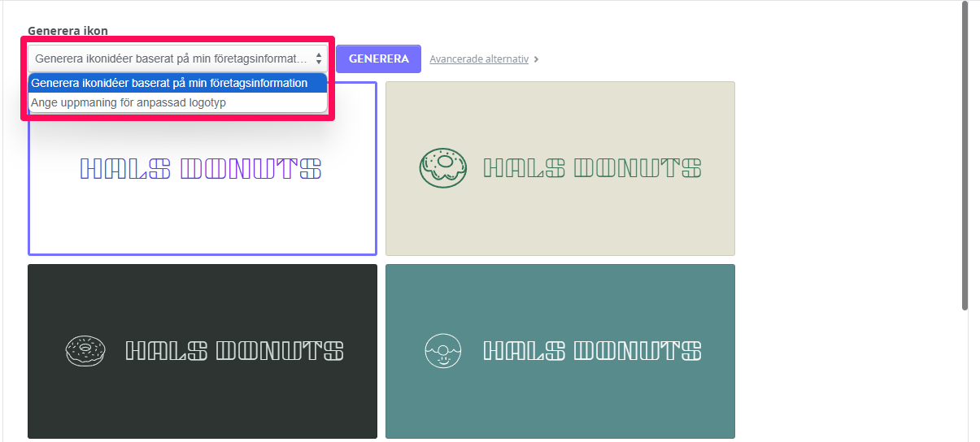Select 'Generera ikonidéer baserat på min företagsinformation' option
Screen dimensions: 980x442
(x=178, y=83)
